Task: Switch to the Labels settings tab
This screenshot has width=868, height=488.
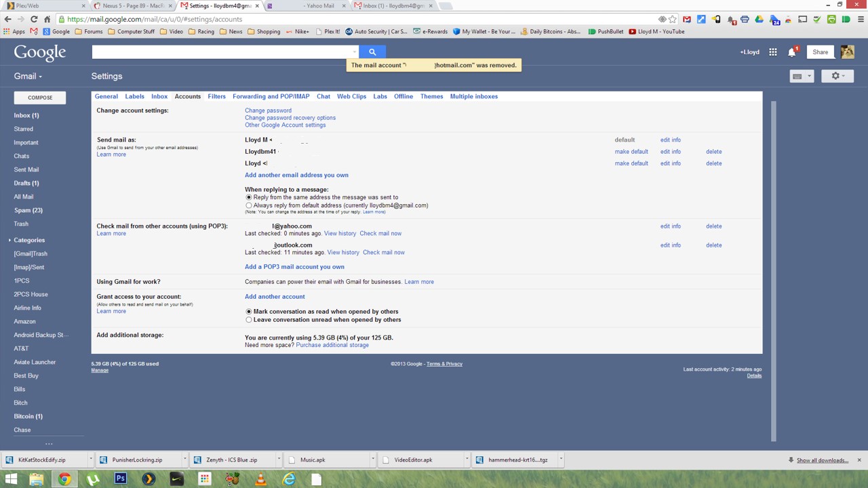Action: 134,96
